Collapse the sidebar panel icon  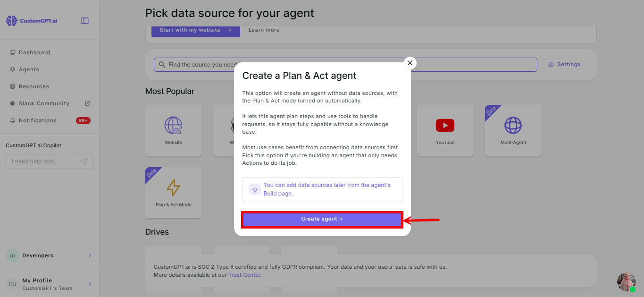85,21
